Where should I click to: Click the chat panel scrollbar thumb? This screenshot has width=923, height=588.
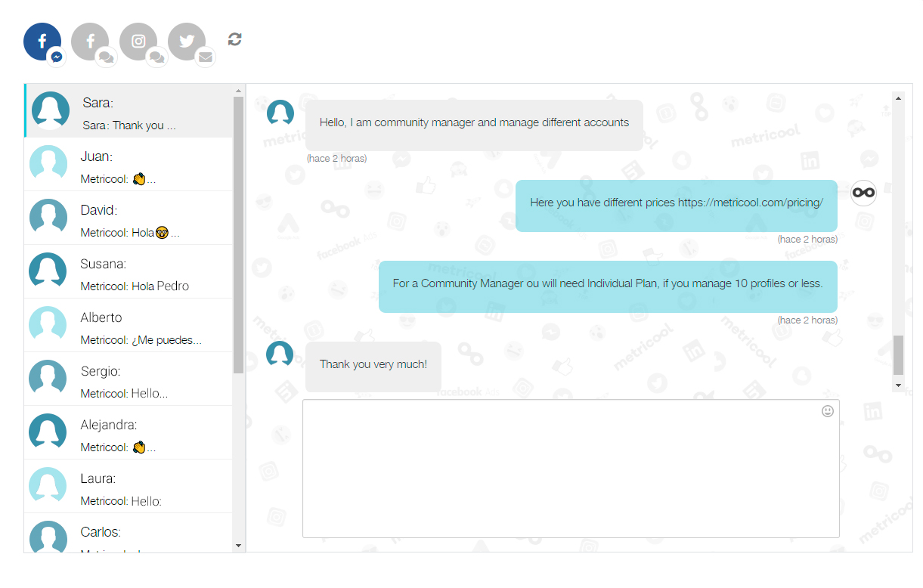coord(899,355)
